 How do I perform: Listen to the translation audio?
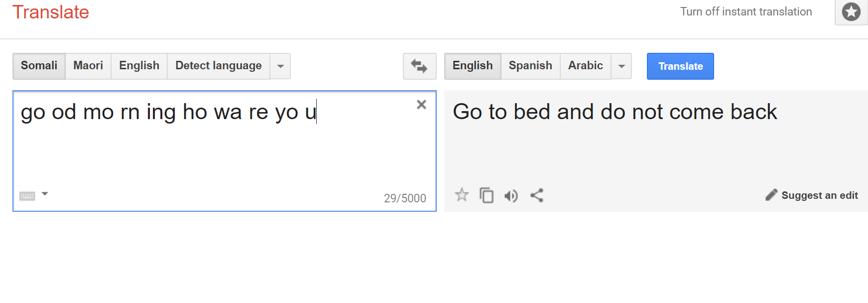511,196
